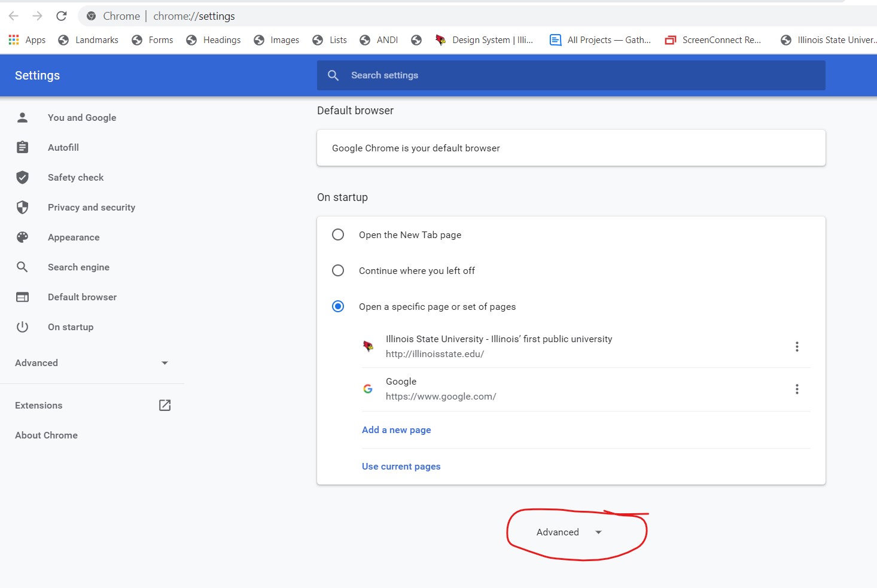Open more actions for Illinois State University page
The width and height of the screenshot is (877, 588).
[797, 346]
